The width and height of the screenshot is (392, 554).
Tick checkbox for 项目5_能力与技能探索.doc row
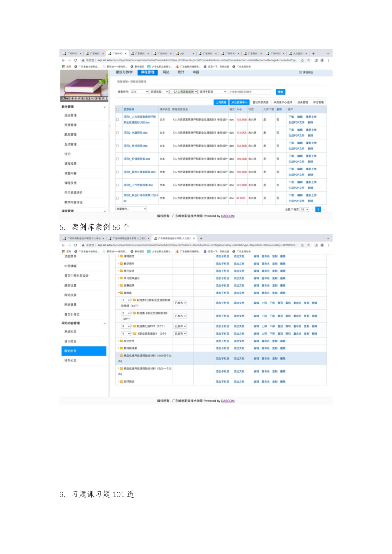click(x=117, y=172)
